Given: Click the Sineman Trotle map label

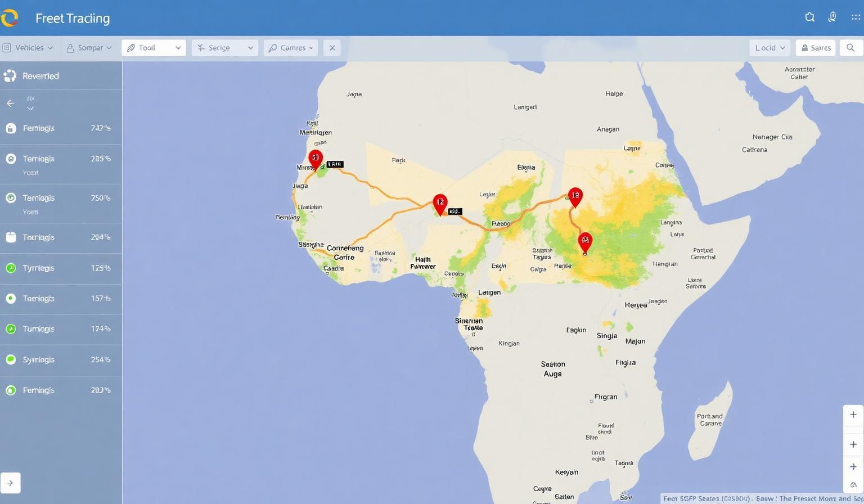Looking at the screenshot, I should (x=469, y=324).
